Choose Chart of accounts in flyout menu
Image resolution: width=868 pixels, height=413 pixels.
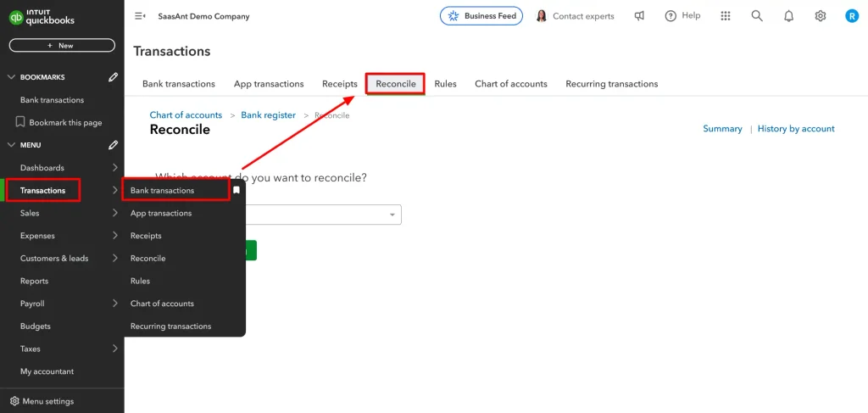(162, 304)
